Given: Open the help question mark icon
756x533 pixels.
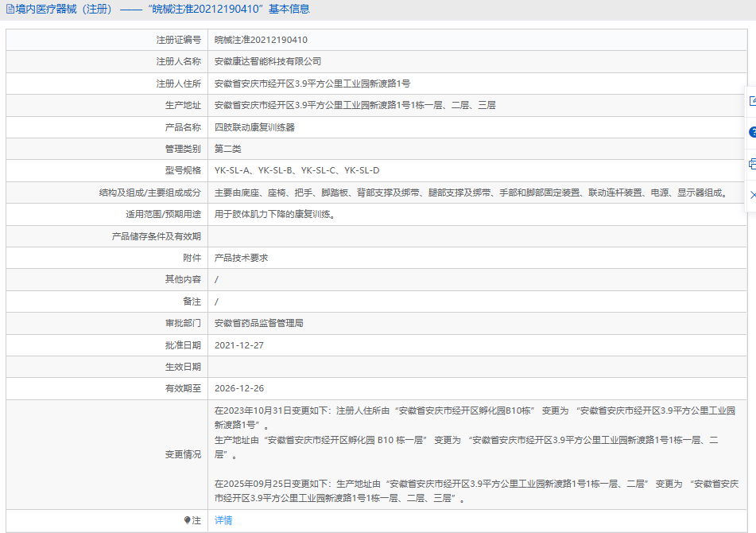Looking at the screenshot, I should [x=752, y=132].
